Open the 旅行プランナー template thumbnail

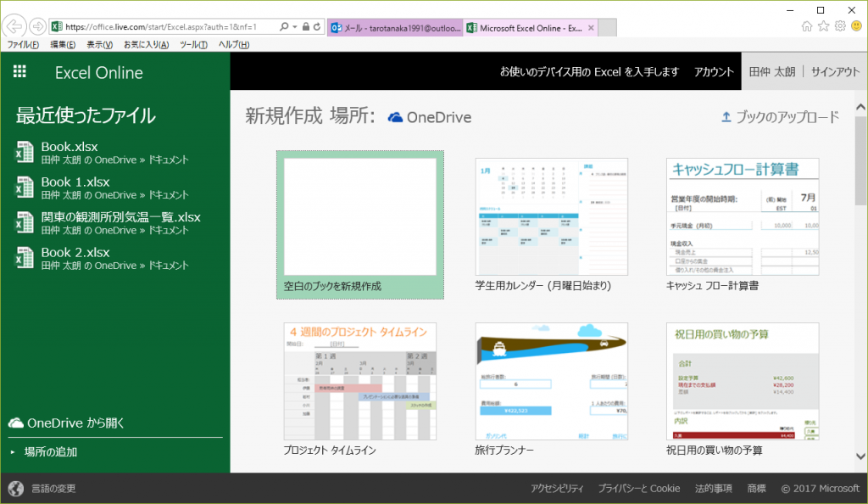[x=552, y=381]
